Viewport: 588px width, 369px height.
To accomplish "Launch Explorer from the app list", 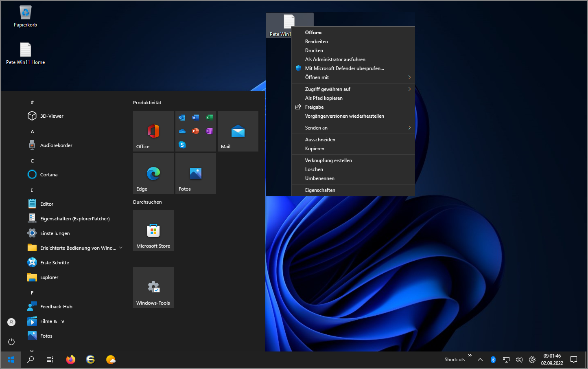I will (75, 277).
